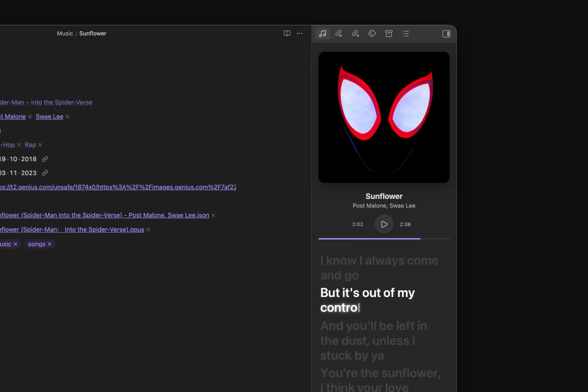The image size is (588, 392).
Task: Jump to lyric 'And you'll be left in the dust'
Action: point(373,341)
